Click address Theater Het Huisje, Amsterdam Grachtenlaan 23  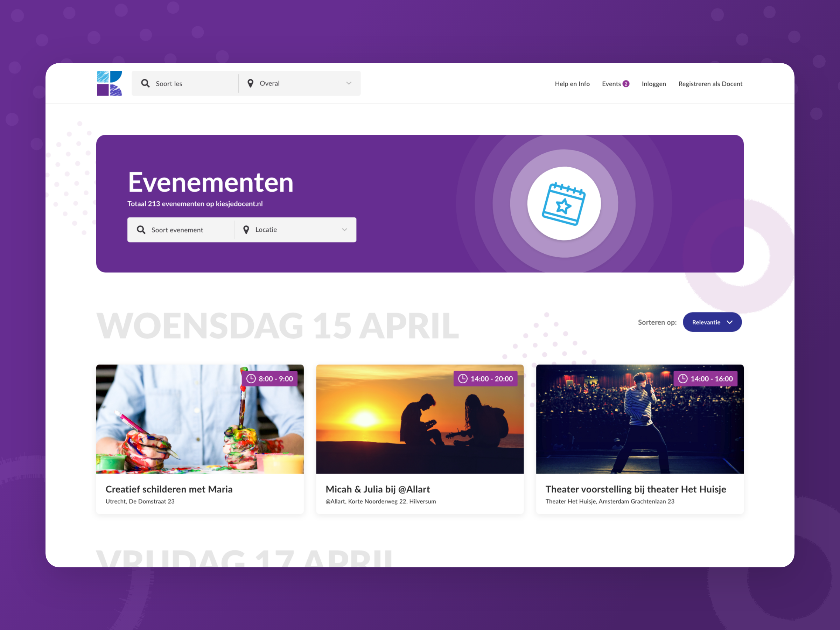click(610, 501)
